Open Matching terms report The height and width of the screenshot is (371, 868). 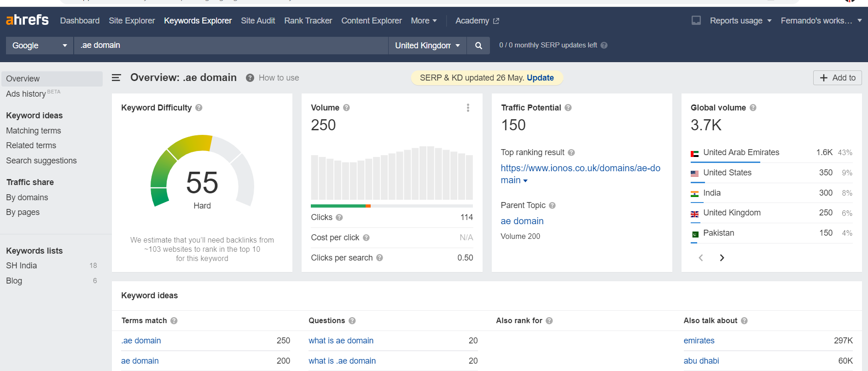pyautogui.click(x=34, y=131)
